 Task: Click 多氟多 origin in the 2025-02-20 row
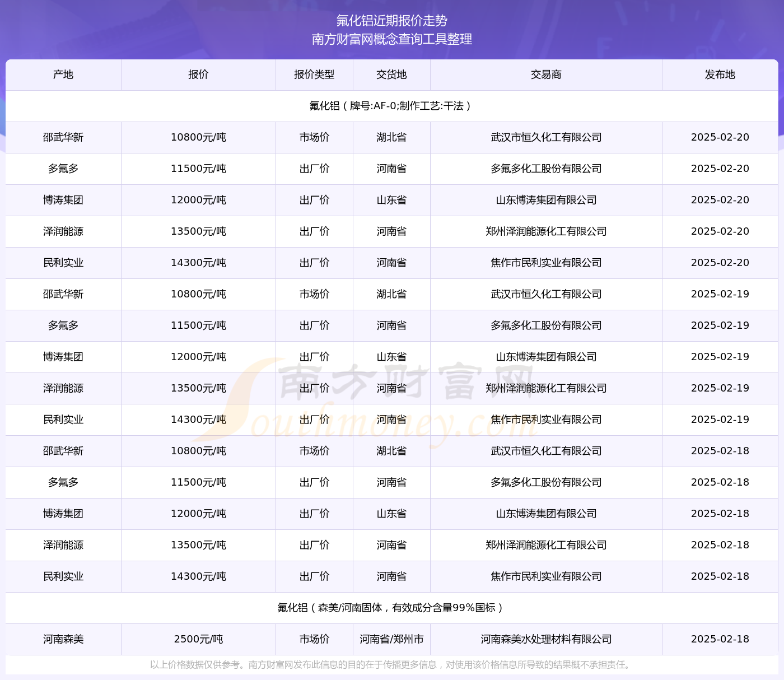63,169
